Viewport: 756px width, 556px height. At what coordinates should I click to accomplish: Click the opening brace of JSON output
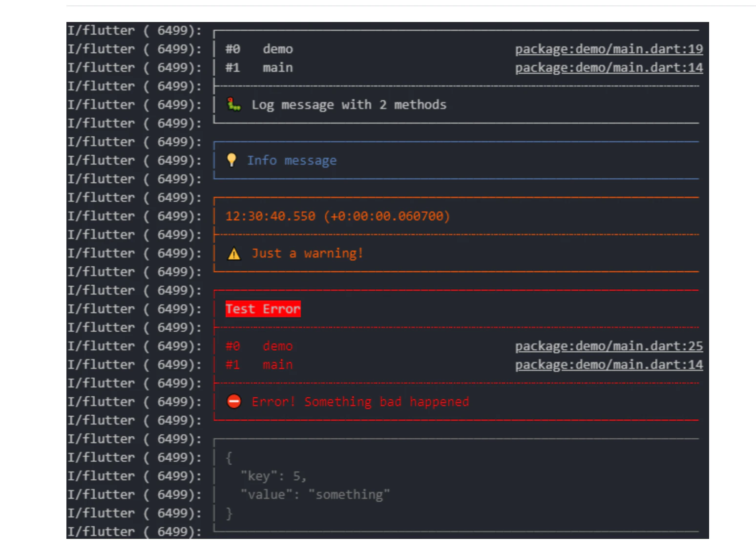click(x=229, y=458)
